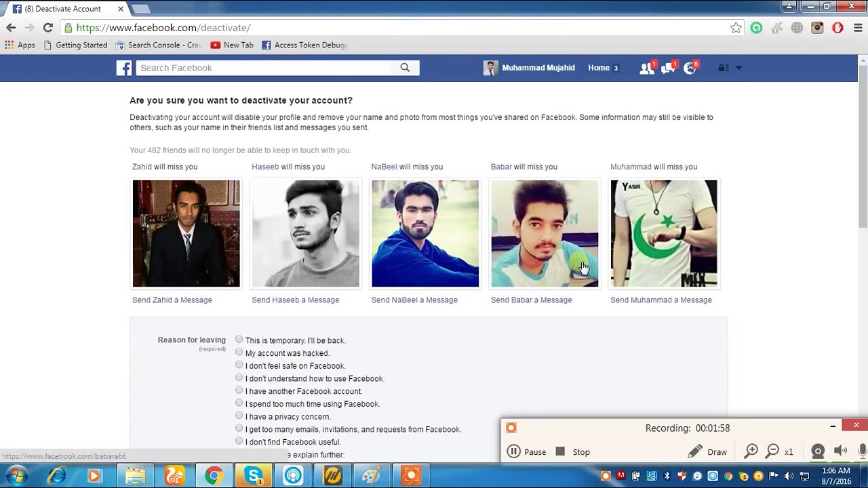Open the system tray volume icon
The image size is (868, 488).
[x=789, y=476]
